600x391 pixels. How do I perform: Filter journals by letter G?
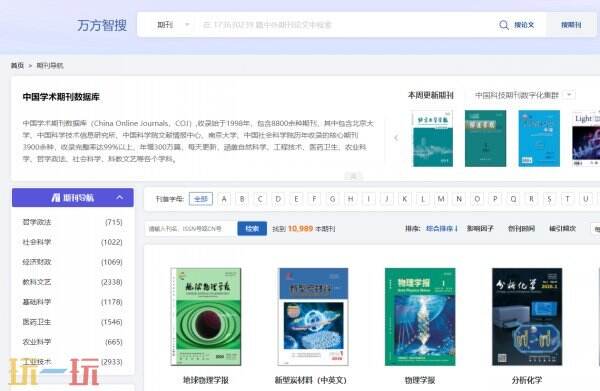tap(333, 199)
